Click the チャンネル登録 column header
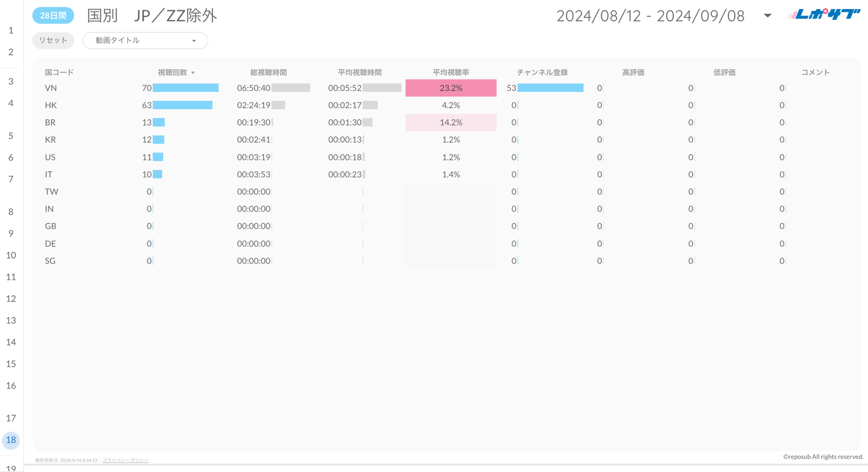This screenshot has height=472, width=868. coord(542,72)
